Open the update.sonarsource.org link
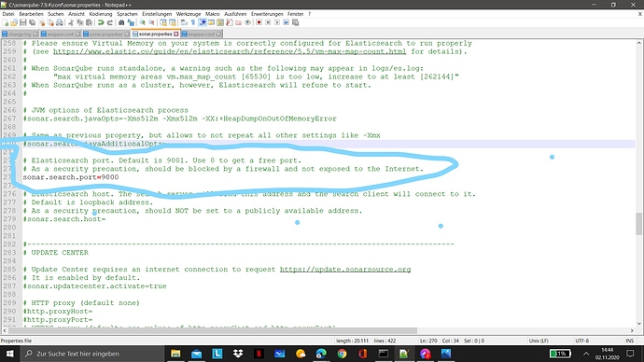Screen dimensions: 644x362 [x=345, y=270]
